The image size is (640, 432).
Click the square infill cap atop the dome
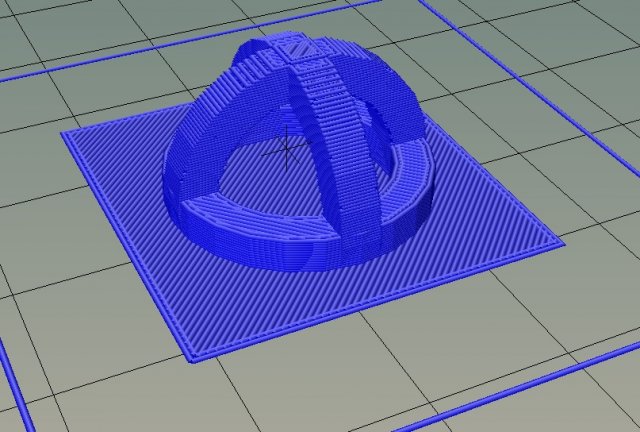[x=304, y=50]
